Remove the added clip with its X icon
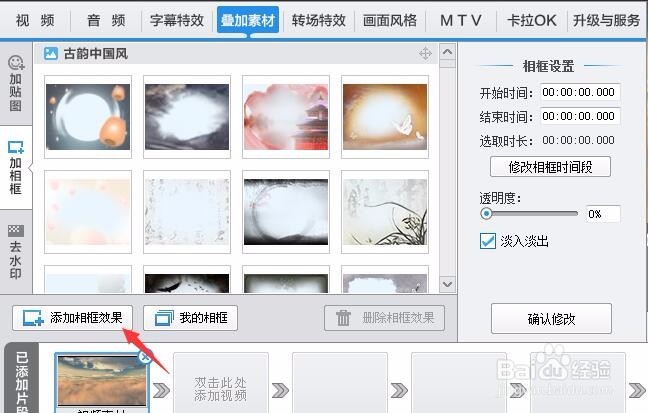 pyautogui.click(x=145, y=358)
